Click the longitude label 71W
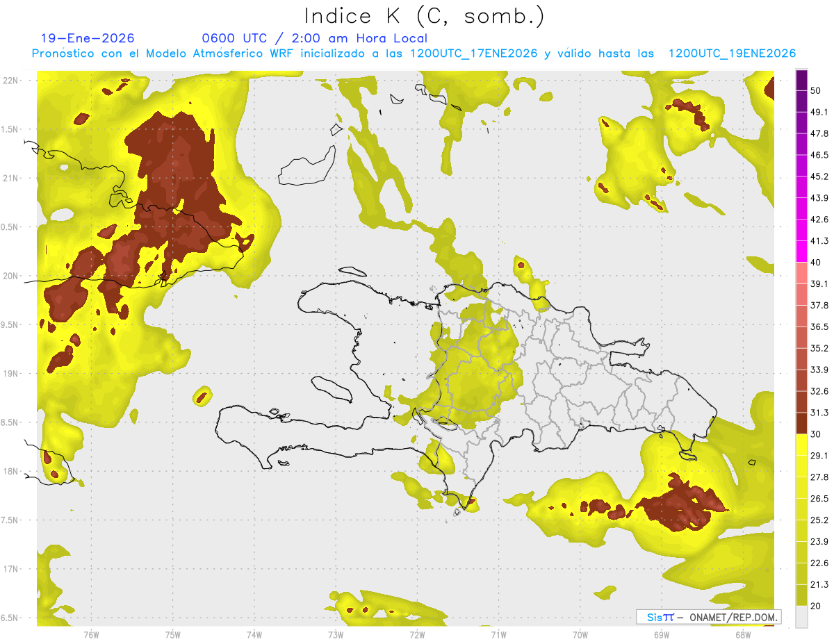The image size is (834, 644). coord(498,635)
